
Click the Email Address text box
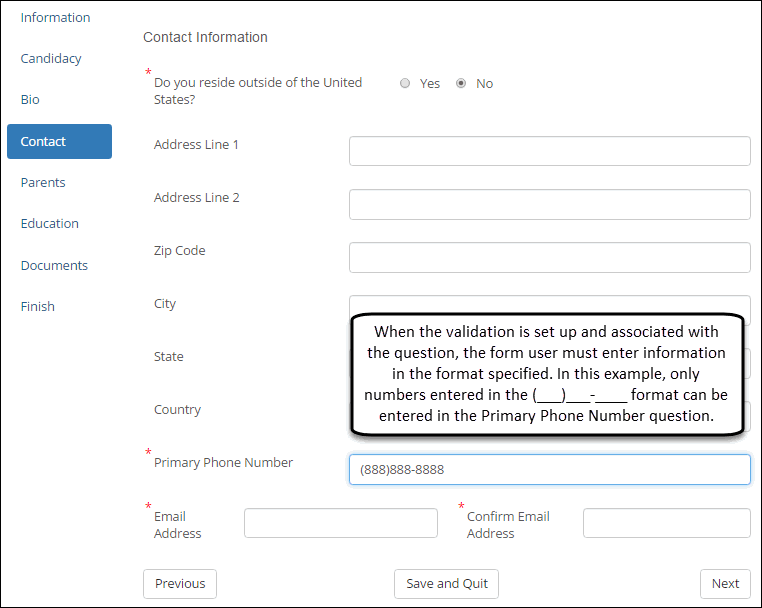click(340, 523)
